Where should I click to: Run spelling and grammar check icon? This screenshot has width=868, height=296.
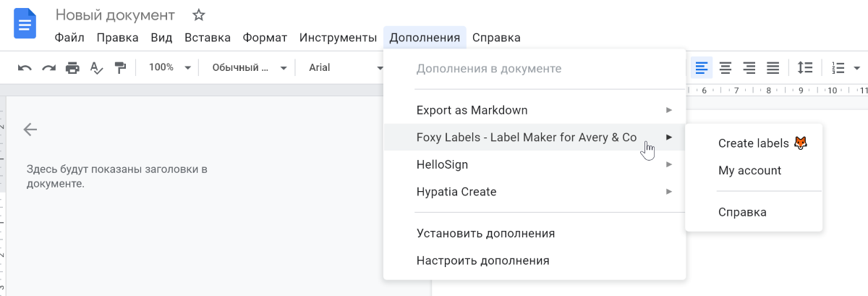(96, 68)
